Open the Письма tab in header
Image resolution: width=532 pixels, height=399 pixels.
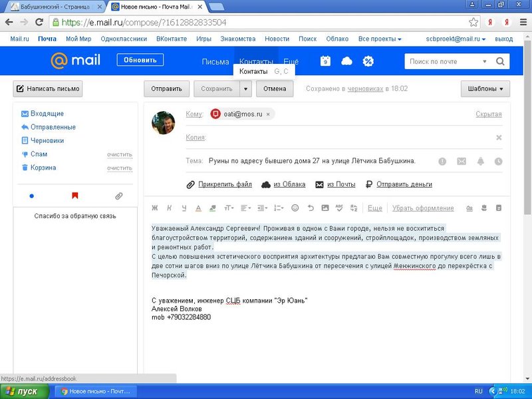(x=215, y=62)
